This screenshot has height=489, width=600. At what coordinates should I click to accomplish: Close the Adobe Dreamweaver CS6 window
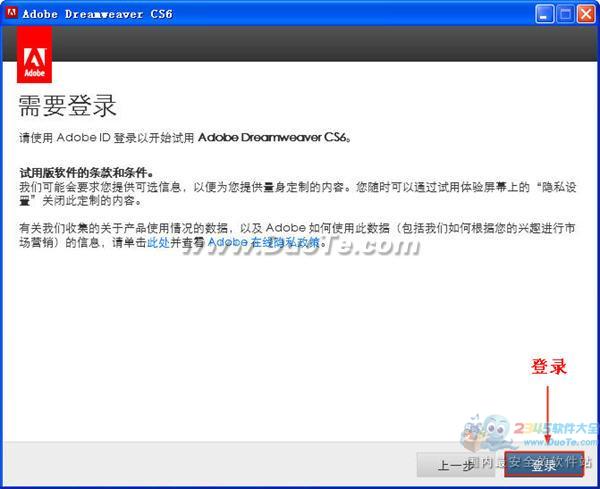[x=586, y=15]
